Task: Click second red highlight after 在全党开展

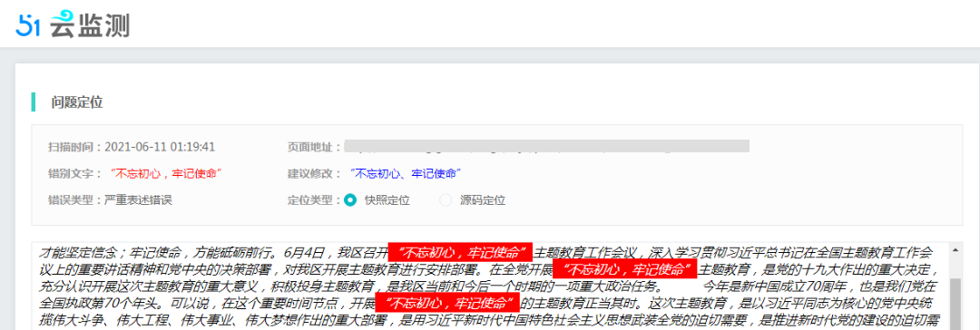Action: coord(625,270)
